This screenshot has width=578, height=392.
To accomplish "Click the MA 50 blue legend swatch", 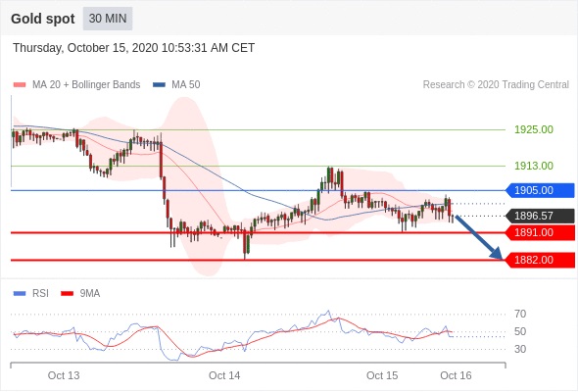I will 159,85.
